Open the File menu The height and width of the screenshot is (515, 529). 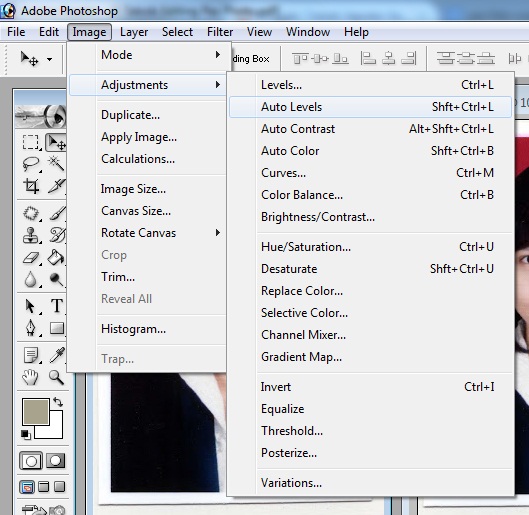pyautogui.click(x=16, y=32)
